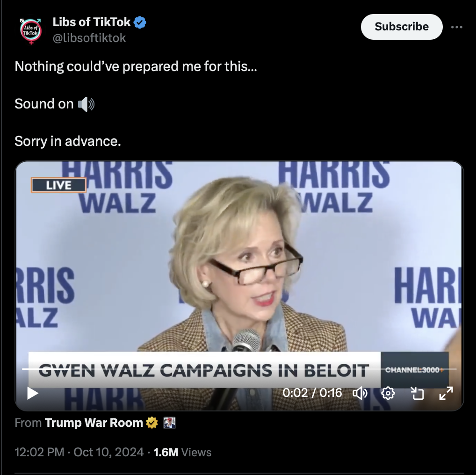Click the 12:02 PM Oct 10, 2024 timestamp
Viewport: 476px width, 475px height.
point(79,452)
